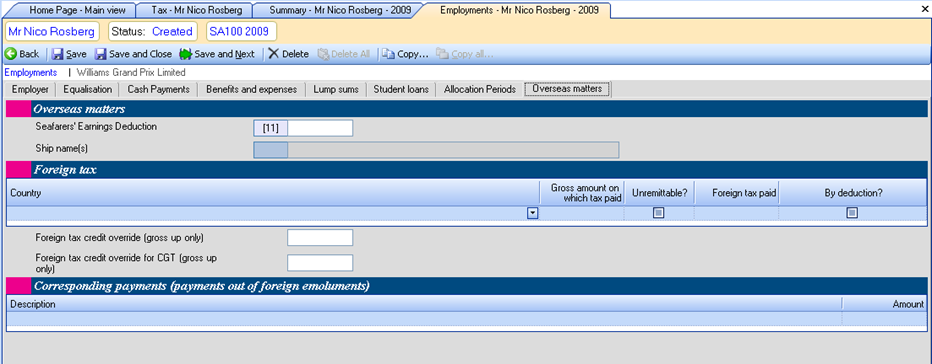Screen dimensions: 932x364
Task: Open the Country dropdown arrow
Action: pos(533,213)
